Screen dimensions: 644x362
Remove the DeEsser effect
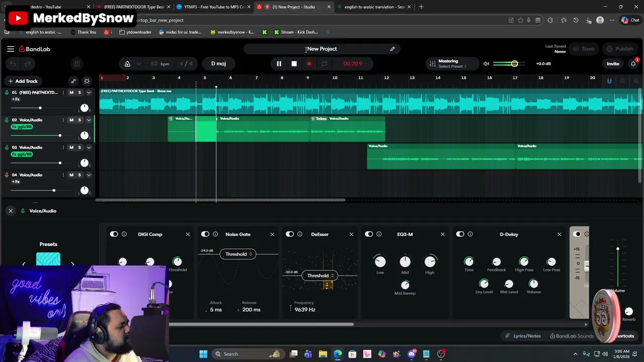[351, 234]
